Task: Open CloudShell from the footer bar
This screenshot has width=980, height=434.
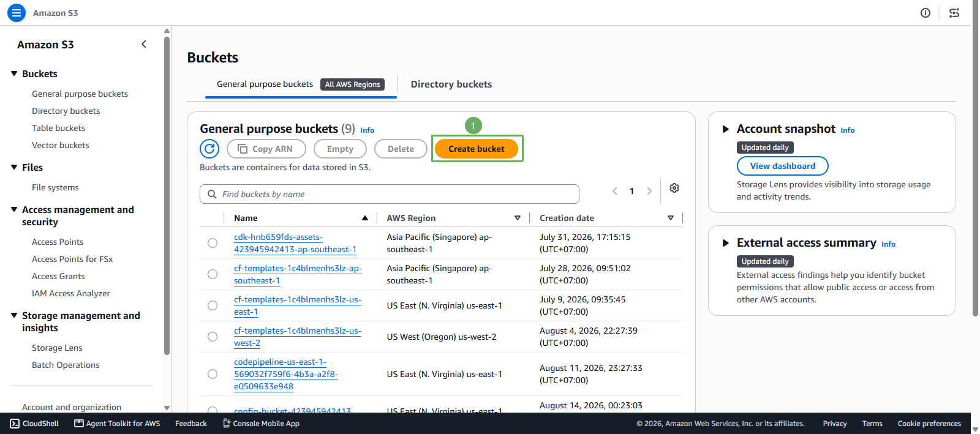Action: pos(35,424)
